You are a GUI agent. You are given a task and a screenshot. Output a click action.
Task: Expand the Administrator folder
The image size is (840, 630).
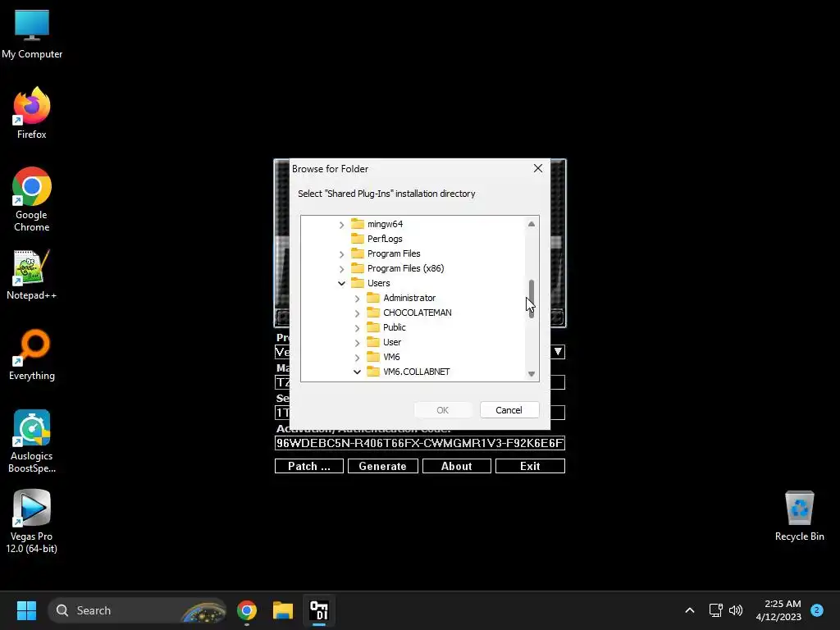pyautogui.click(x=357, y=299)
